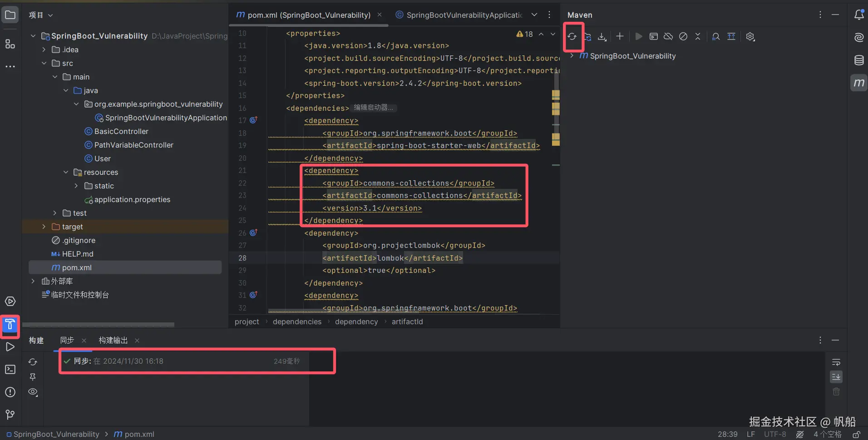This screenshot has height=440, width=868.
Task: Click the gutter icon on line 17
Action: [x=253, y=120]
